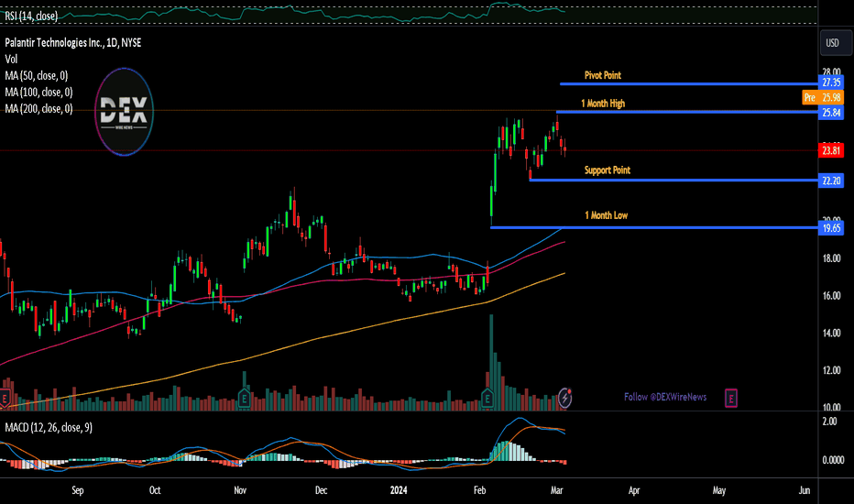Open the USD currency selector
This screenshot has height=504, width=854.
click(836, 43)
